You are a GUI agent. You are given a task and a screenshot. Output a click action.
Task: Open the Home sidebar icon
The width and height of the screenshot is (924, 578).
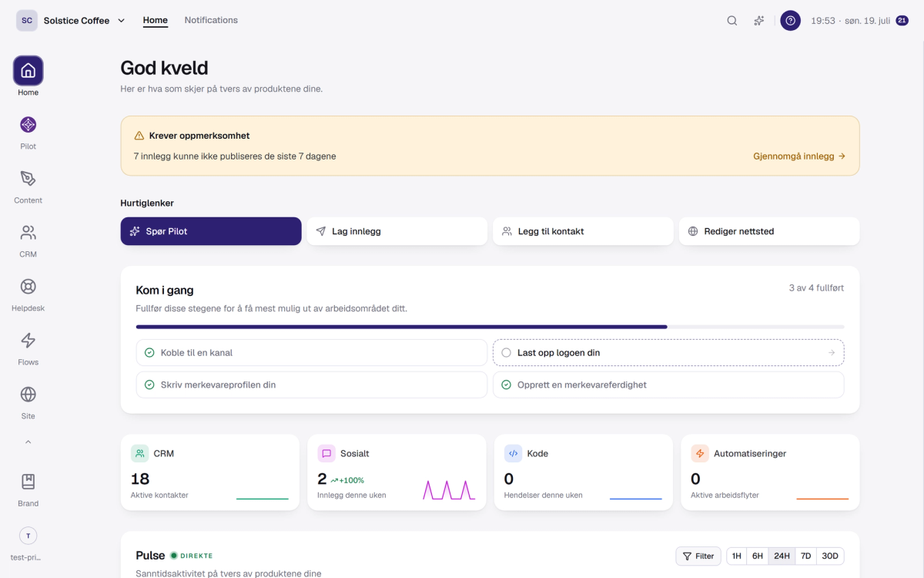(x=28, y=71)
